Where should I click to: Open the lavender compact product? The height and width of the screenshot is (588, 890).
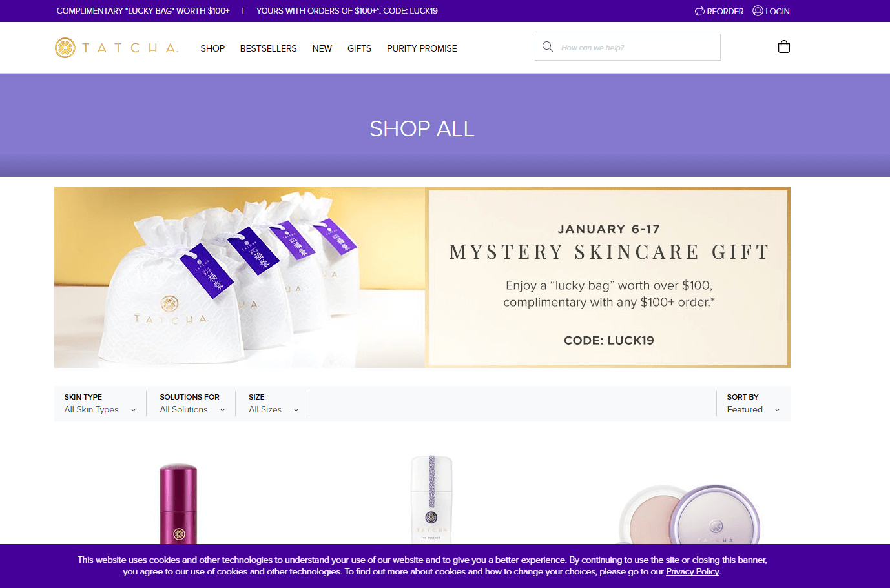(x=689, y=514)
